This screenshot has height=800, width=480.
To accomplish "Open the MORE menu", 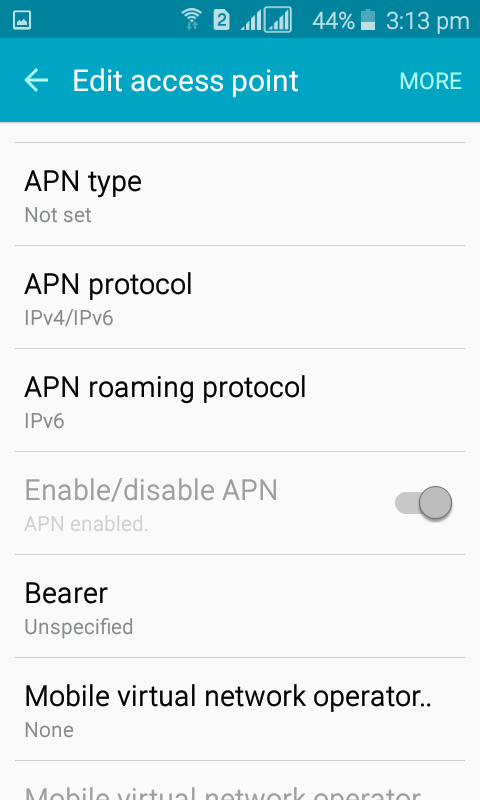I will (x=431, y=81).
